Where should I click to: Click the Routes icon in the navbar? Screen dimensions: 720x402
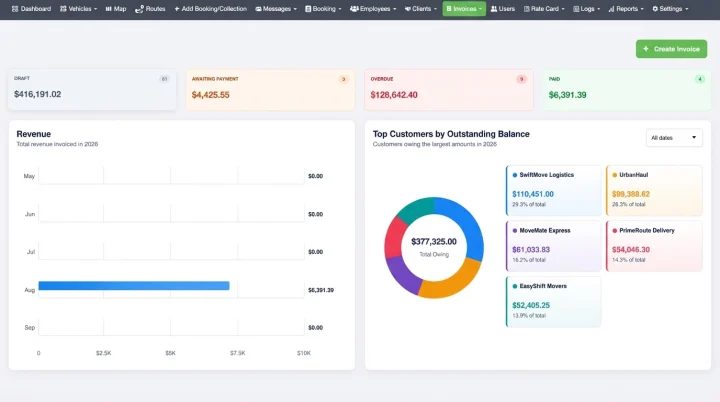[139, 9]
